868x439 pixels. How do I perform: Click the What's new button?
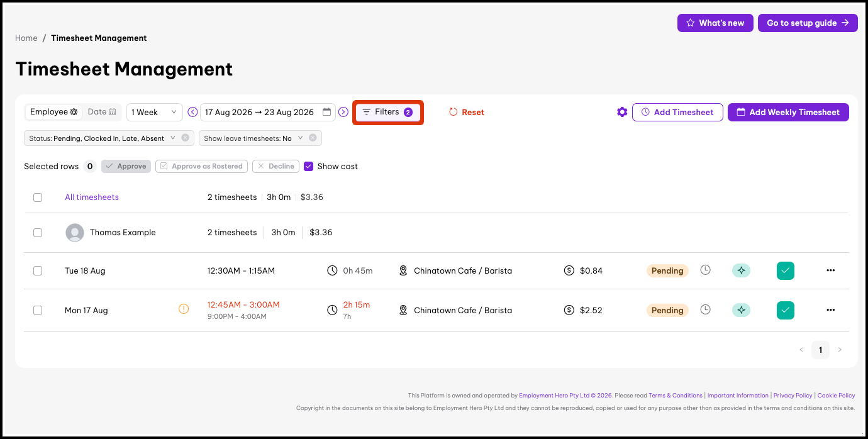click(x=715, y=23)
